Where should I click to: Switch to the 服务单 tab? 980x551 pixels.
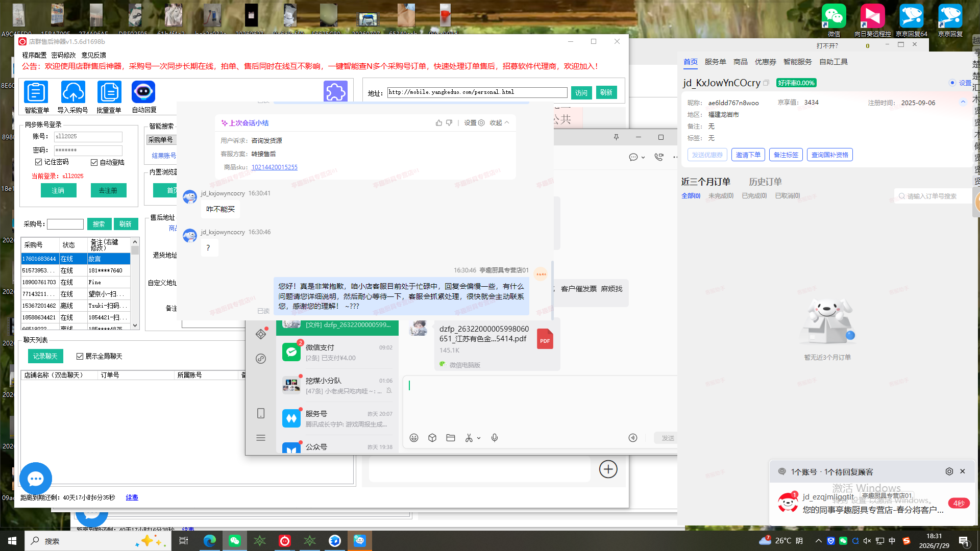715,62
